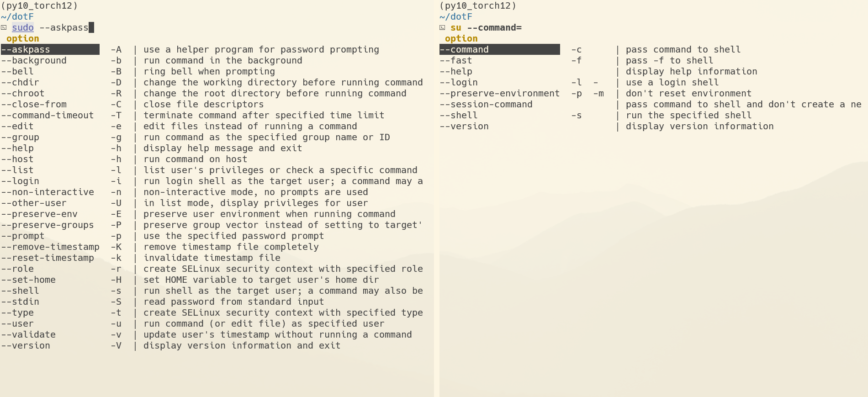Pick the --preserve-environment option

point(500,94)
